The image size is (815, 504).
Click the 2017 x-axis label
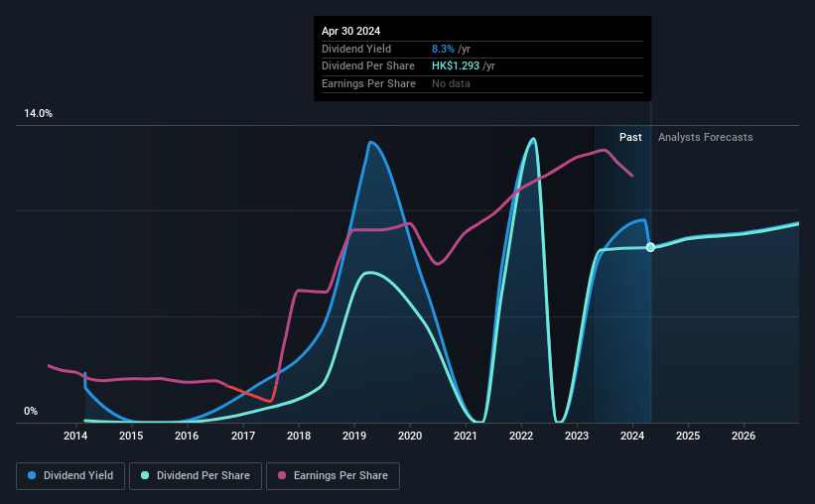(x=243, y=436)
